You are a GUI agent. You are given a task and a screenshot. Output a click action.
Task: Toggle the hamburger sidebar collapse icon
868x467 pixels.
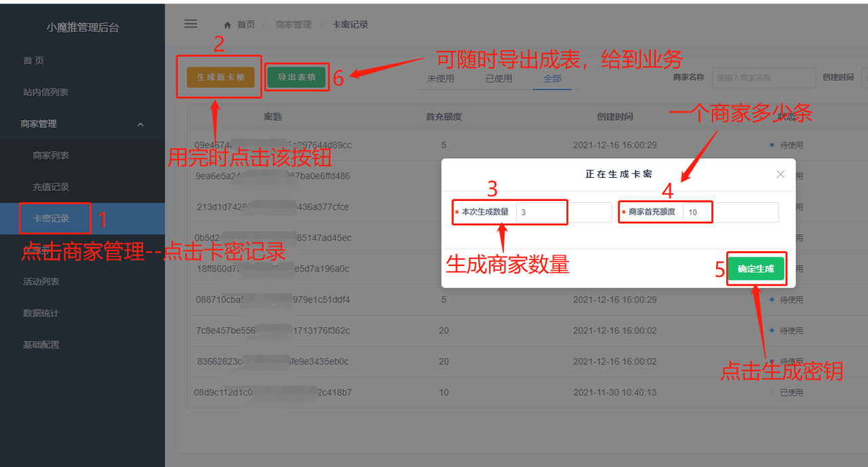pos(191,24)
